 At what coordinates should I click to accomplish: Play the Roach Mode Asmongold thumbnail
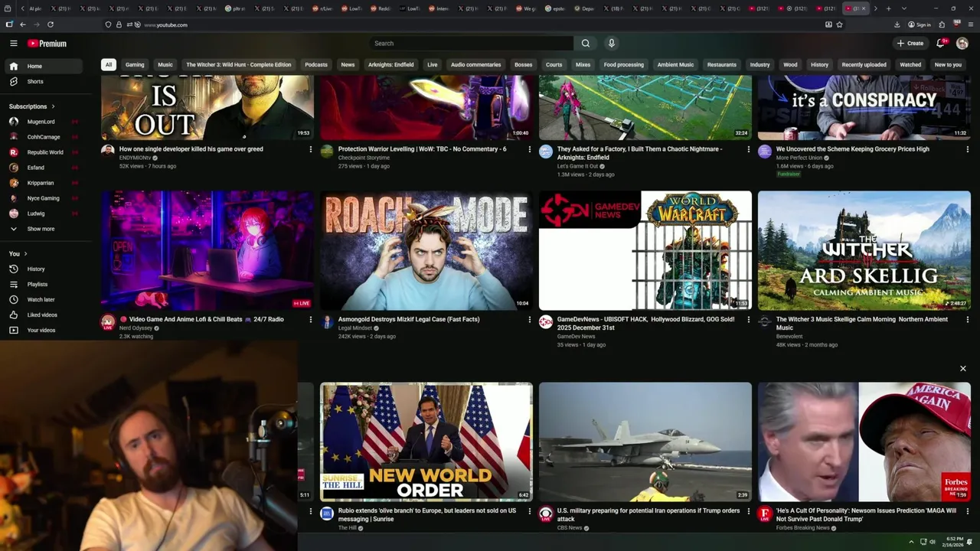tap(426, 250)
